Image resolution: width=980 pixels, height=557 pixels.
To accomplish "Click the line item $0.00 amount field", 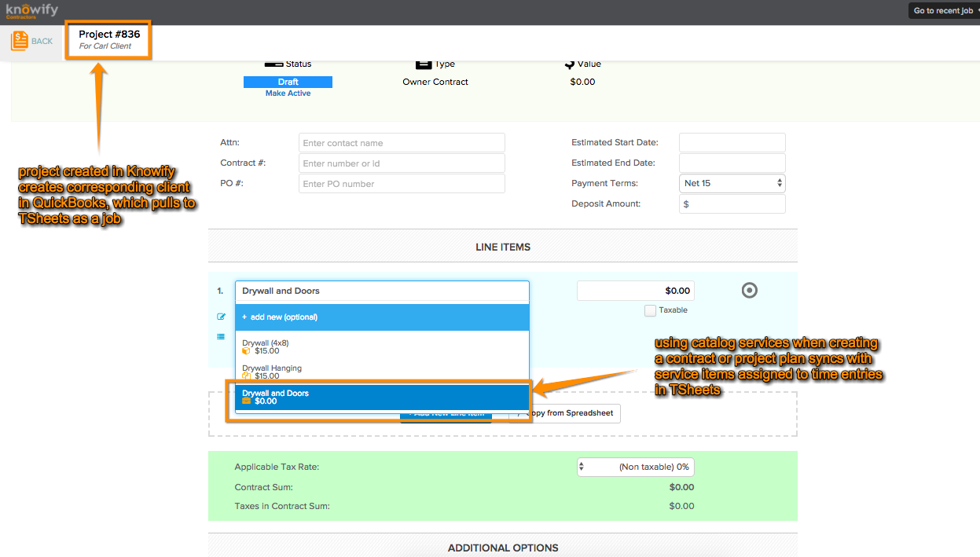I will click(636, 291).
